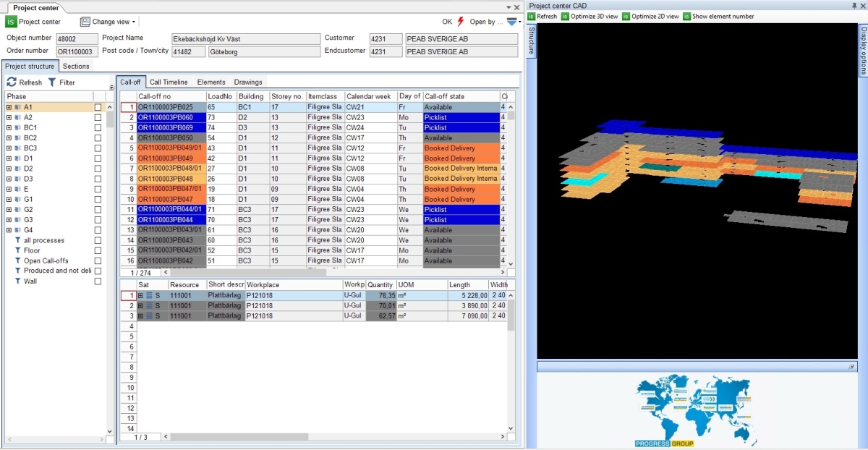The height and width of the screenshot is (450, 868).
Task: Switch to the Call Timeline tab
Action: coord(169,82)
